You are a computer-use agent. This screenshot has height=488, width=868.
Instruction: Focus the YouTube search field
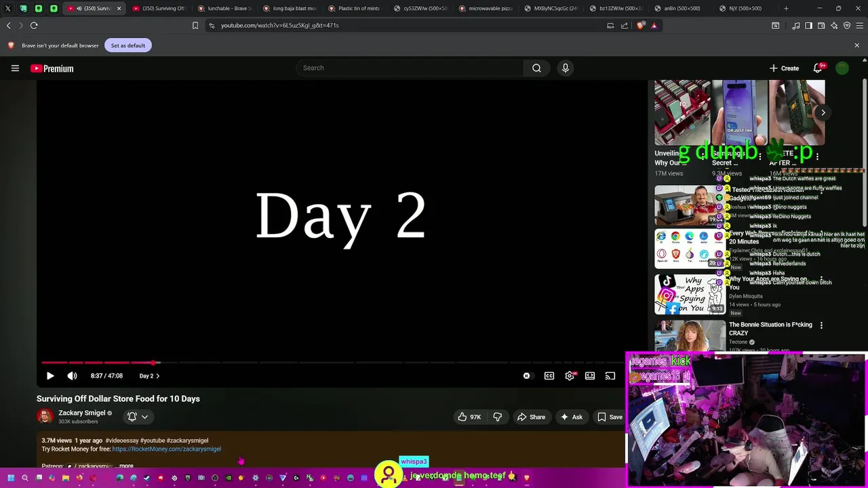tap(409, 68)
